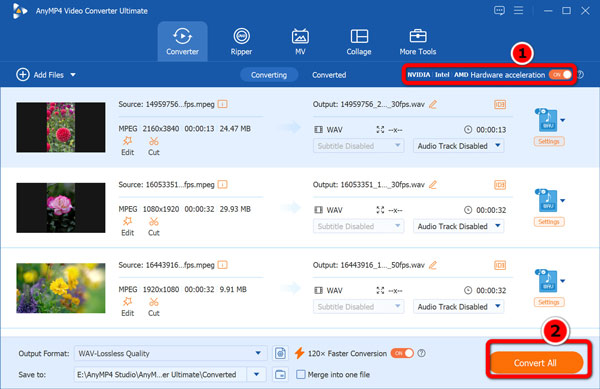Open WAV format icon for 16053351 file
600x389 pixels.
click(547, 200)
